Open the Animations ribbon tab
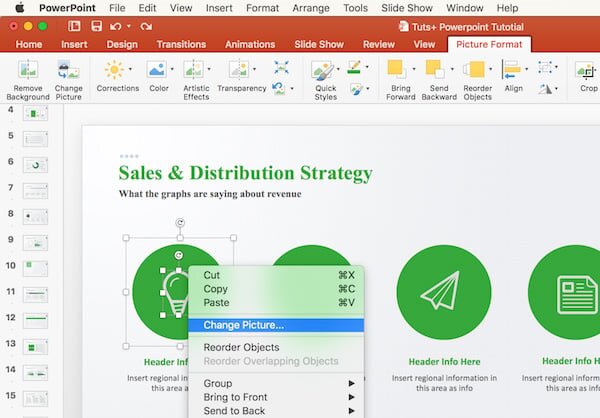Screen dimensions: 600x418 tap(249, 44)
